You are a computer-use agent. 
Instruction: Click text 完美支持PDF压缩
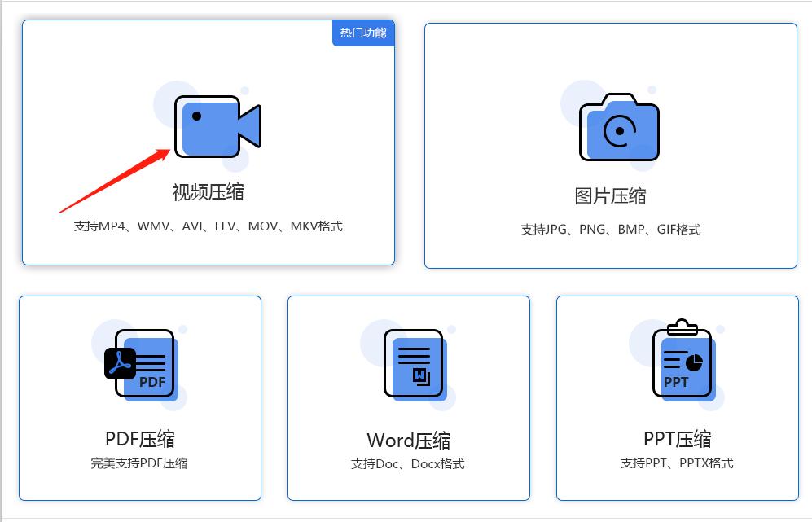point(138,463)
